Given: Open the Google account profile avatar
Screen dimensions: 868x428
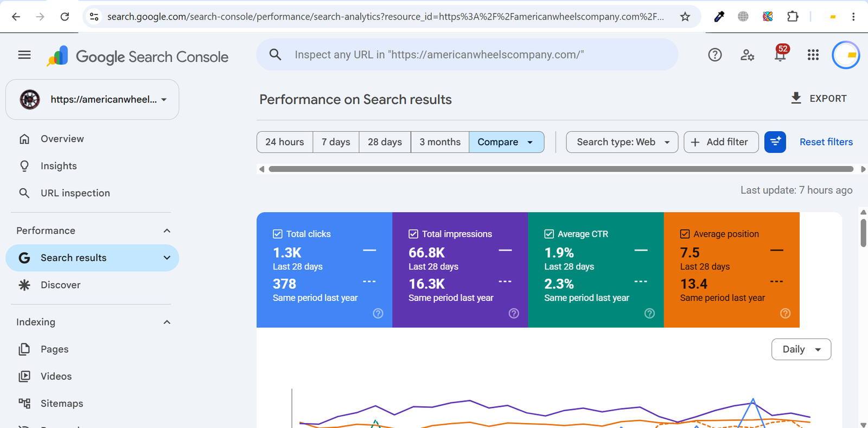Looking at the screenshot, I should 846,55.
